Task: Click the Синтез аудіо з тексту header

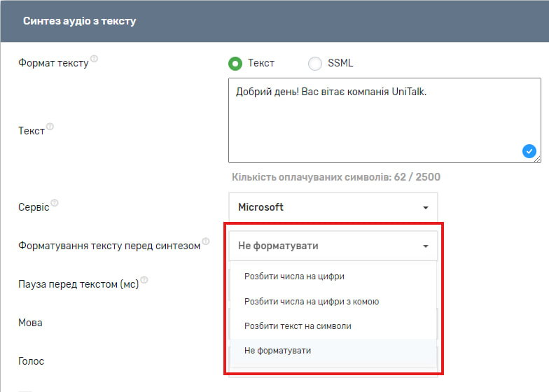Action: [x=79, y=21]
